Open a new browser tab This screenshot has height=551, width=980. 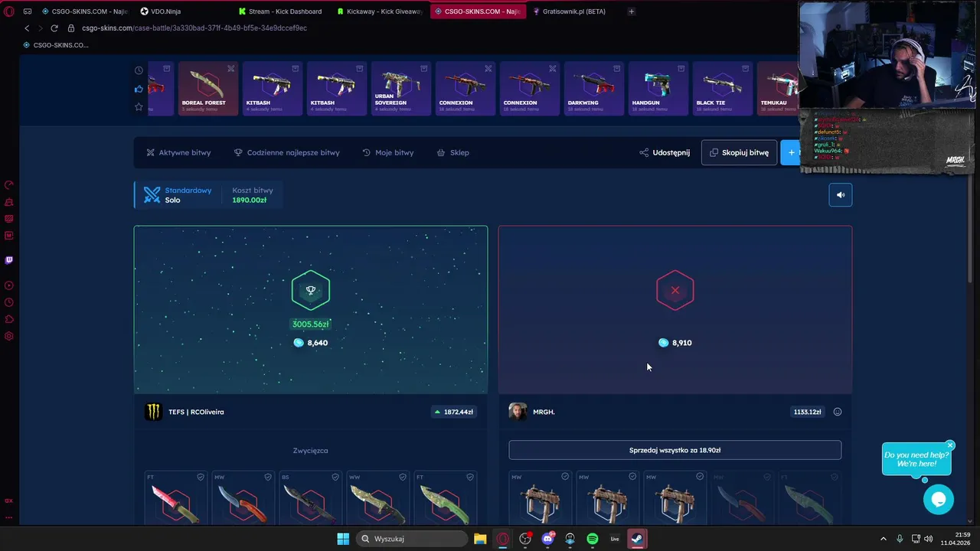631,11
